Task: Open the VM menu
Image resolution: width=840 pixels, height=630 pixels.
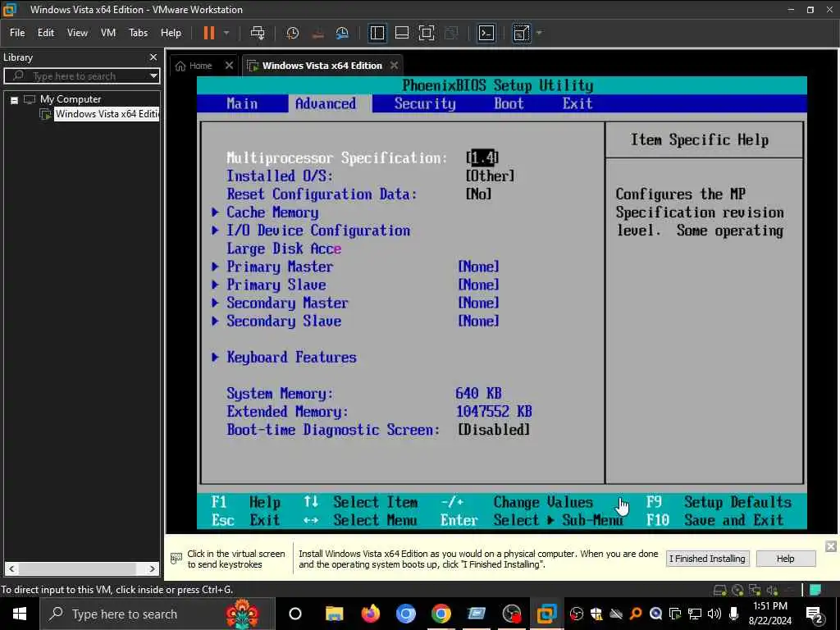Action: tap(108, 33)
